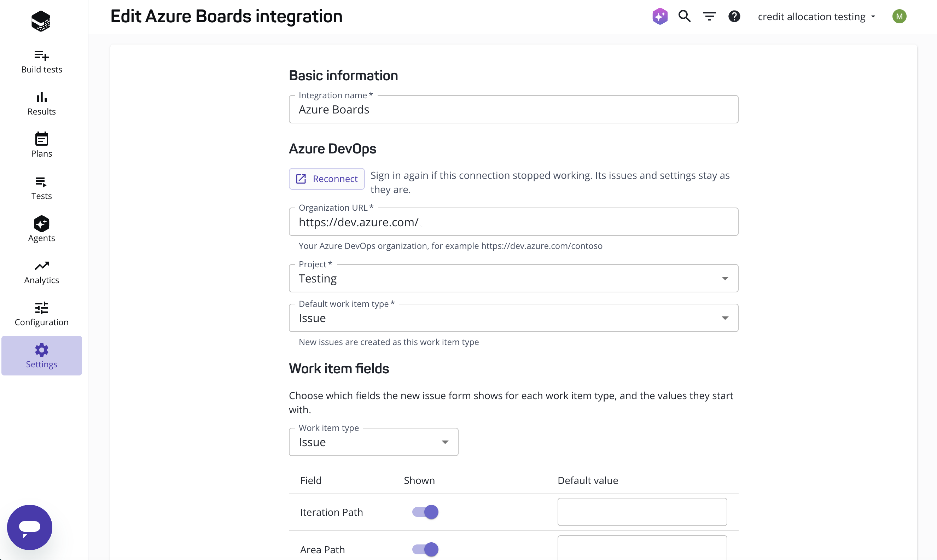Screen dimensions: 937x560
Task: Open the purple AI assistant icon
Action: pos(660,16)
